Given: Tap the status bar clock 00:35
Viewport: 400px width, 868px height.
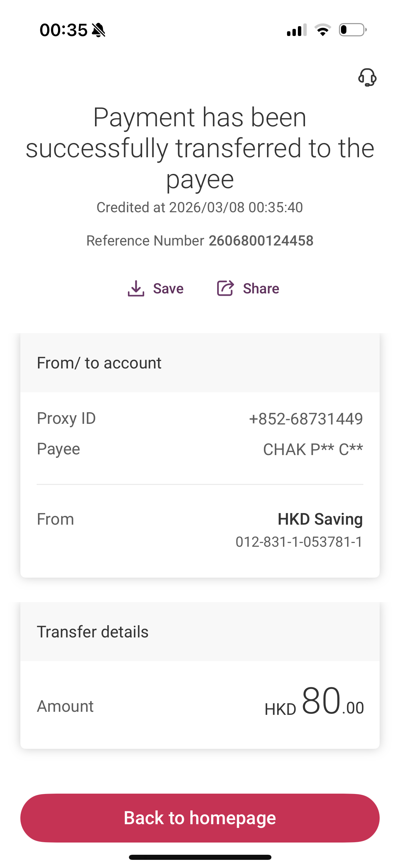Looking at the screenshot, I should pyautogui.click(x=64, y=30).
